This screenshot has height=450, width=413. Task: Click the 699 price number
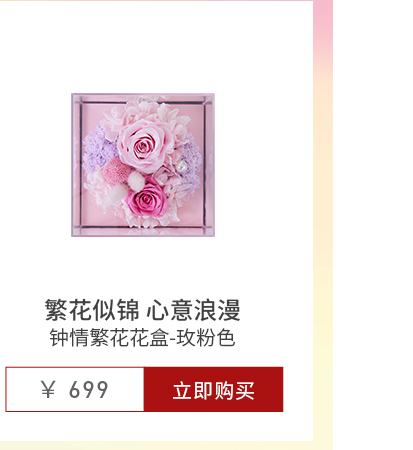coord(89,389)
